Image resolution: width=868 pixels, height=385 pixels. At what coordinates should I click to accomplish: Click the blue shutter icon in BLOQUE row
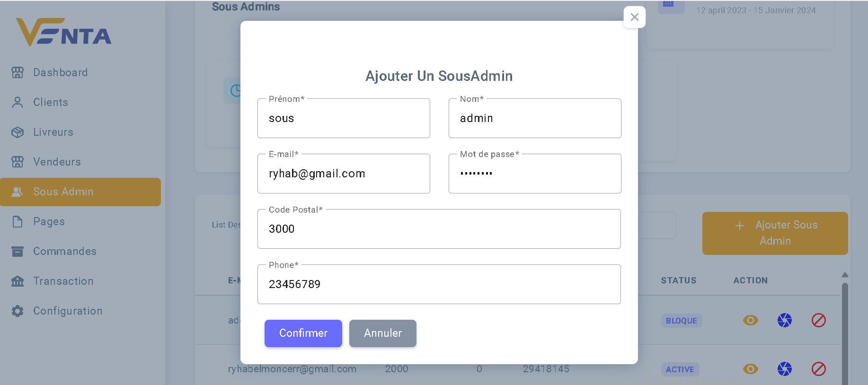[785, 320]
